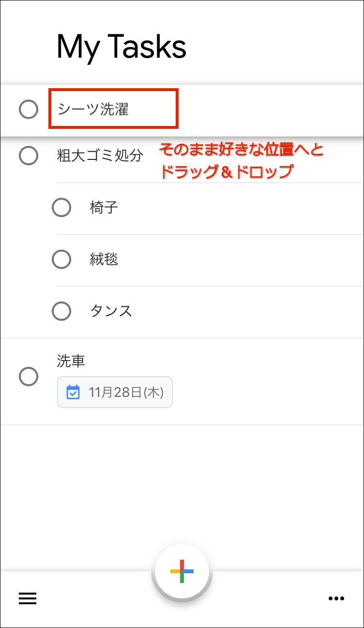
Task: Complete the タンス subtask
Action: point(61,311)
